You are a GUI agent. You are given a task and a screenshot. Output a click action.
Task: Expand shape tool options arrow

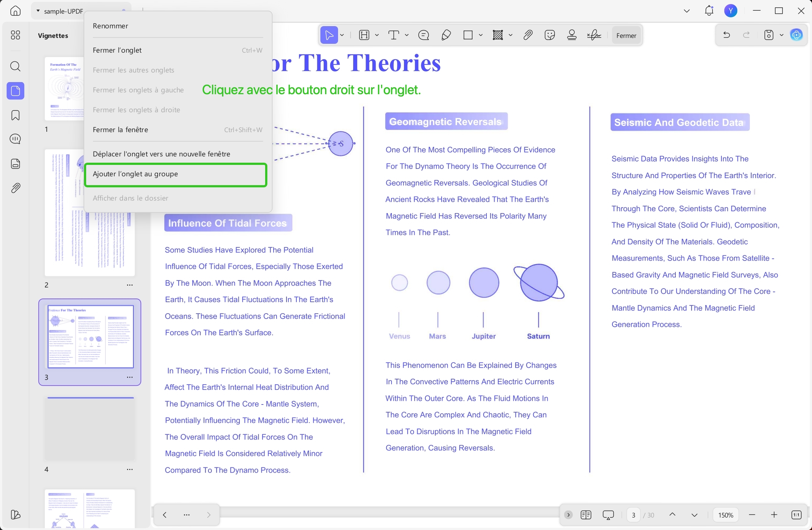481,35
